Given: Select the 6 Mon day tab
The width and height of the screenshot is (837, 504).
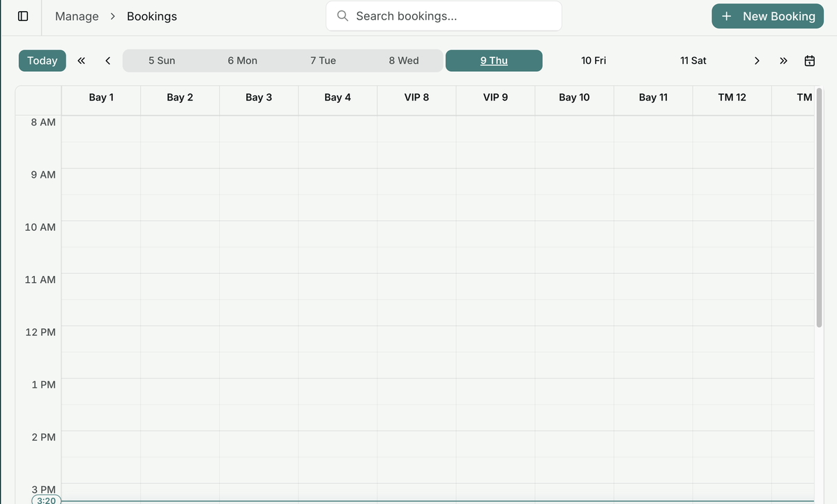Looking at the screenshot, I should click(242, 61).
